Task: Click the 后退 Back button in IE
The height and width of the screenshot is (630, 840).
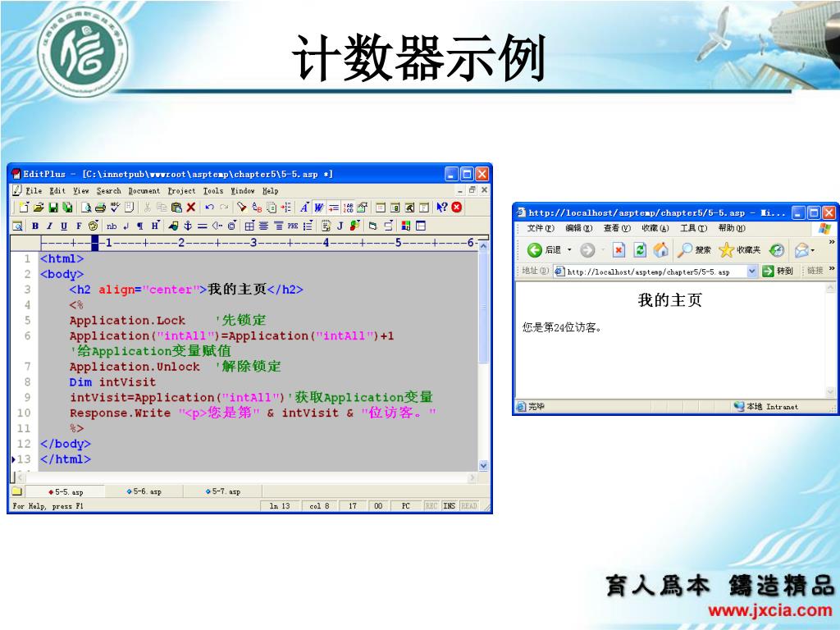Action: point(544,249)
